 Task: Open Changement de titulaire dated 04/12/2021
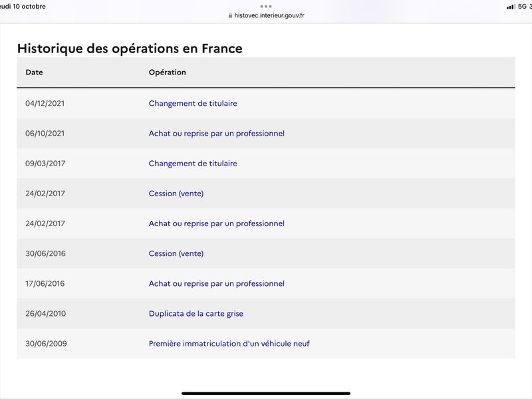(193, 104)
